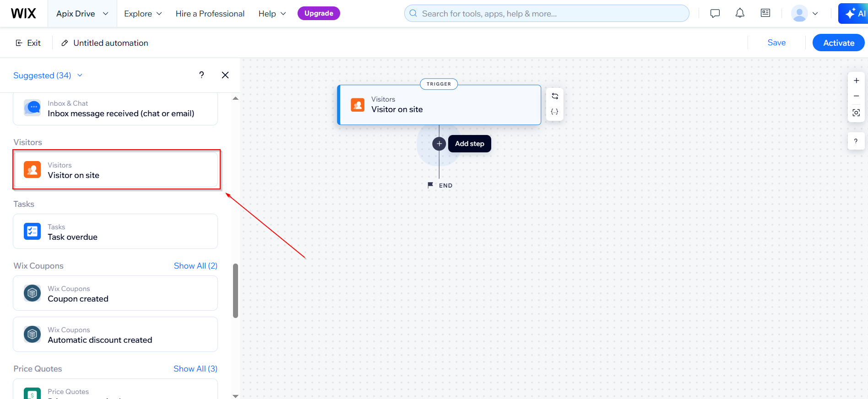This screenshot has height=399, width=868.
Task: Open the notifications bell
Action: click(740, 13)
